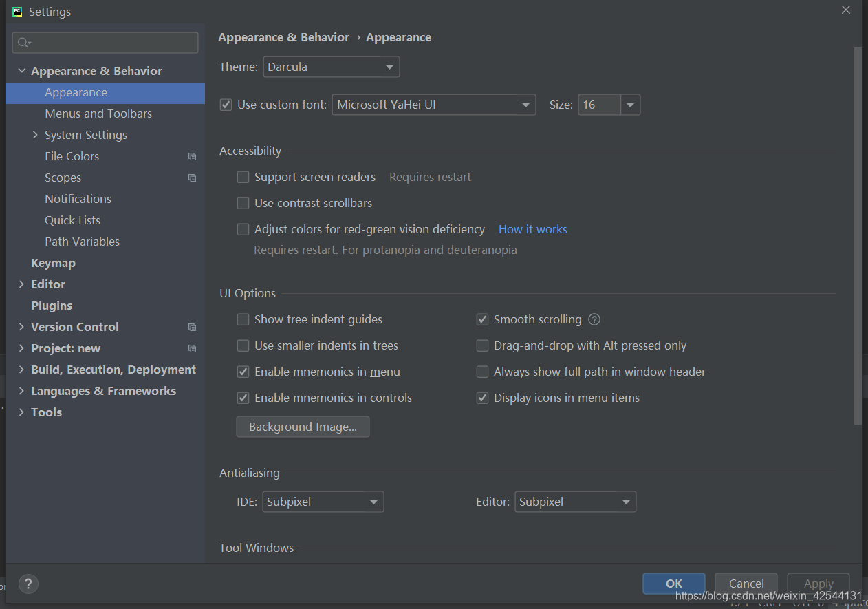The width and height of the screenshot is (868, 609).
Task: Click the Scopes project-level icon
Action: [192, 178]
